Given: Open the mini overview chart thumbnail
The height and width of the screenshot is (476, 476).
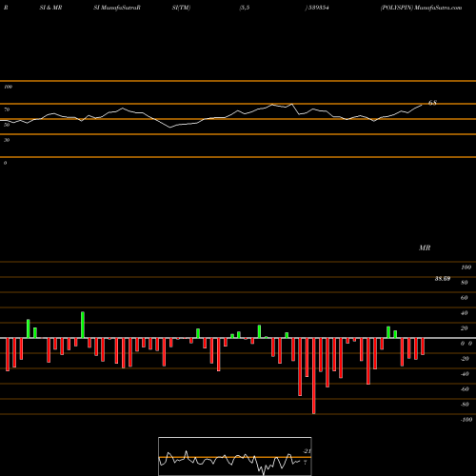Looking at the screenshot, I should pos(235,456).
